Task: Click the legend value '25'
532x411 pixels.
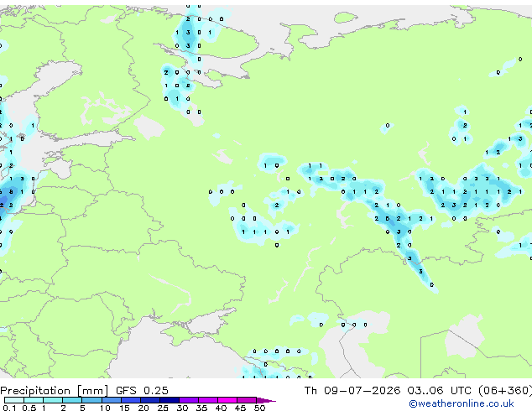Action: tap(163, 408)
